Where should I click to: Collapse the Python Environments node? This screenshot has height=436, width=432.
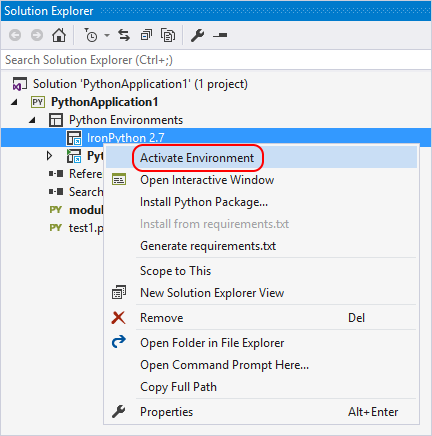click(x=32, y=120)
